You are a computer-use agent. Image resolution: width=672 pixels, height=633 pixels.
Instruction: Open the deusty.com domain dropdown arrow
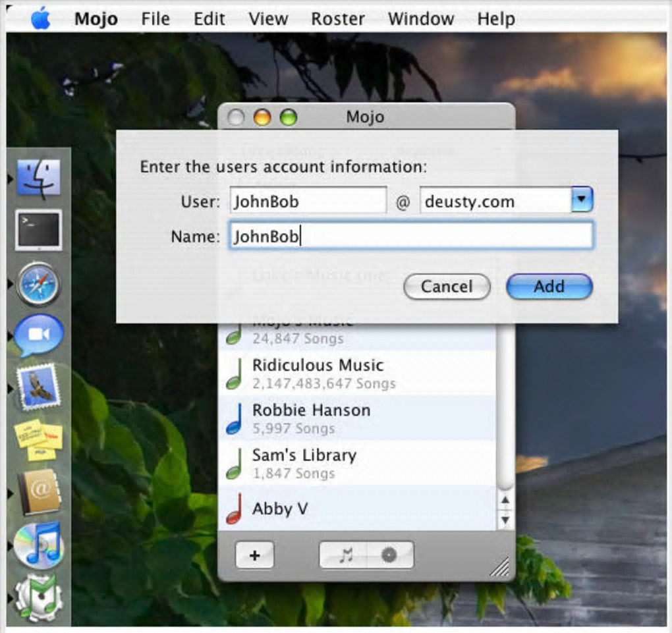click(x=582, y=200)
